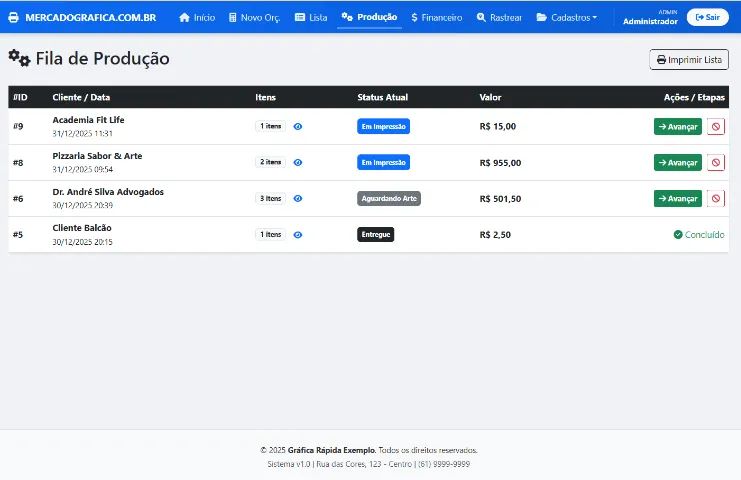Viewport: 741px width, 480px height.
Task: Advance order #9 Academia Fit Life
Action: 678,127
